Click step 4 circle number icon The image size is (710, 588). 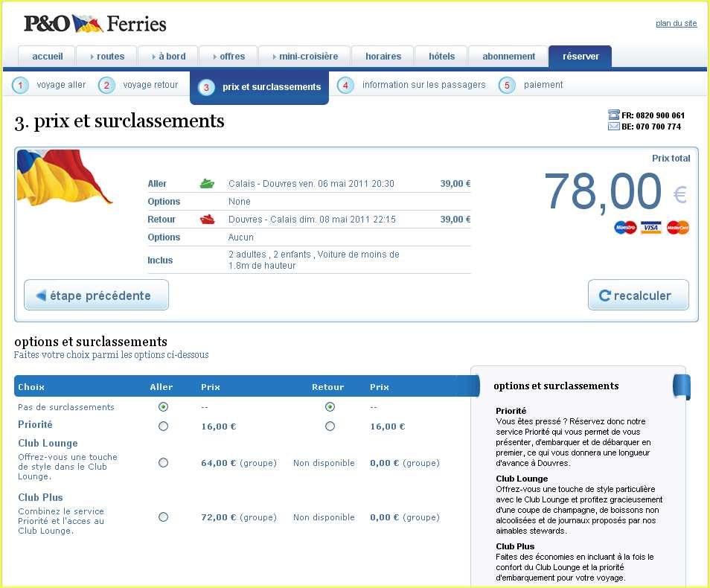[x=345, y=86]
